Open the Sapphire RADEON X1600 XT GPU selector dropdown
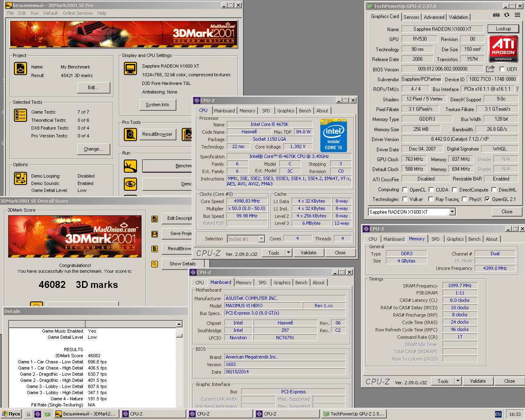 click(x=452, y=212)
